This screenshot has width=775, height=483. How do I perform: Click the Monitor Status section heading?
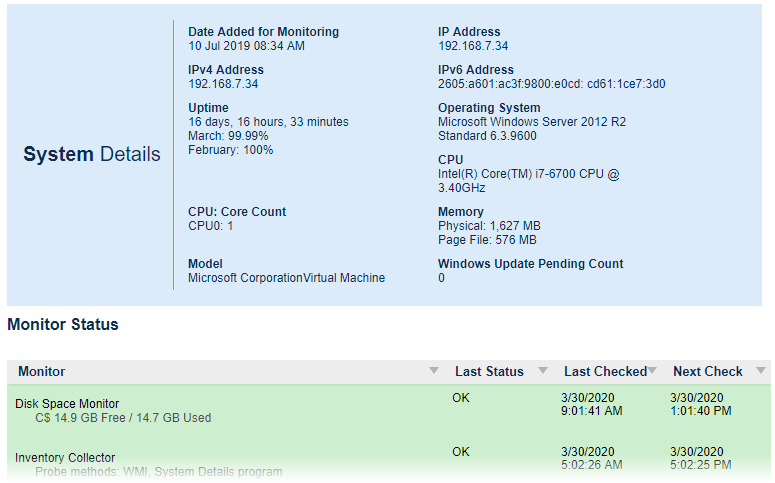(63, 325)
